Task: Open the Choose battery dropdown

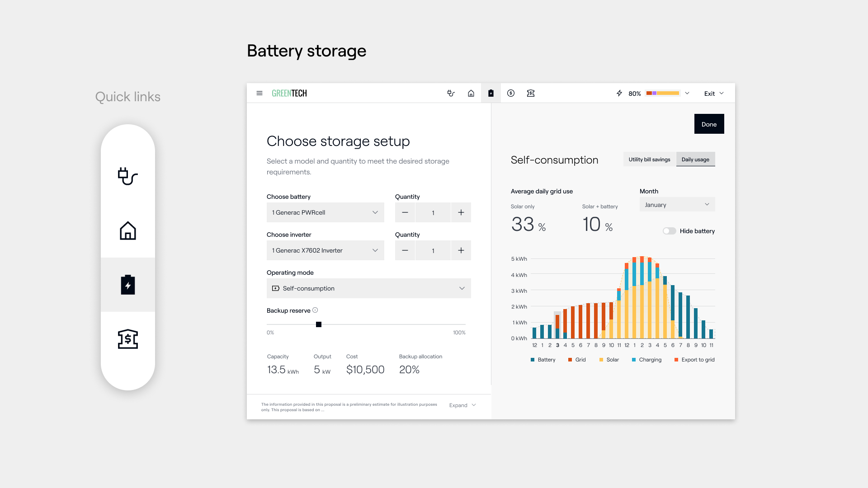Action: click(x=325, y=212)
